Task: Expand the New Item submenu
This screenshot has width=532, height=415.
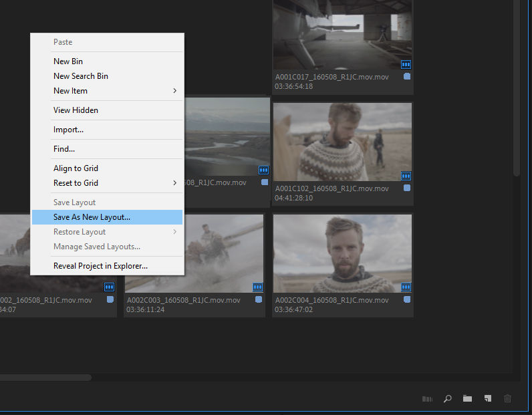Action: [107, 91]
